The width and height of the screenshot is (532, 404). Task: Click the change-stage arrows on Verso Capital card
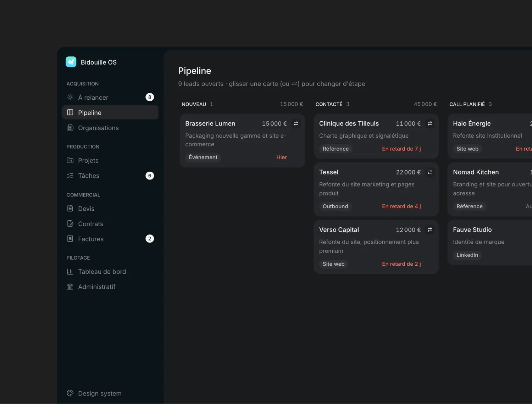[430, 229]
